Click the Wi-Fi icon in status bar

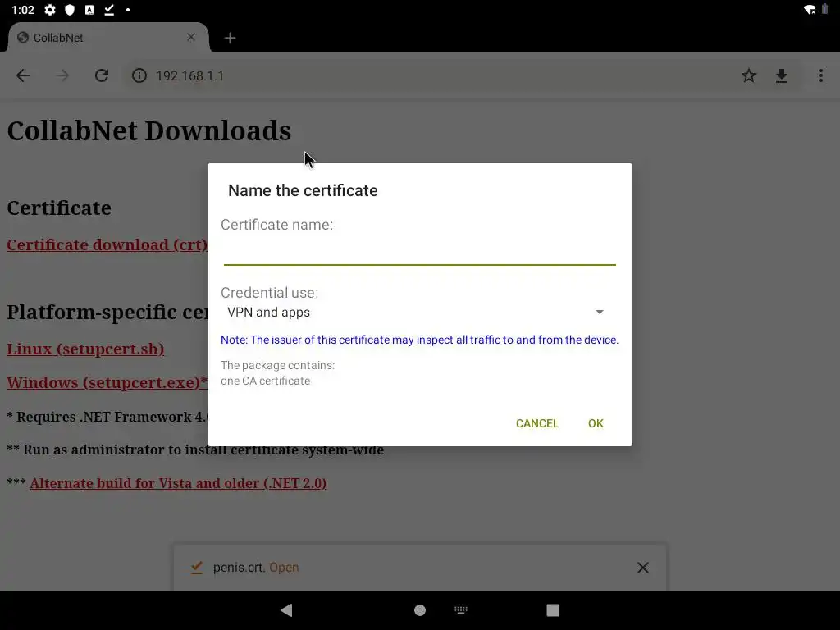click(x=810, y=10)
